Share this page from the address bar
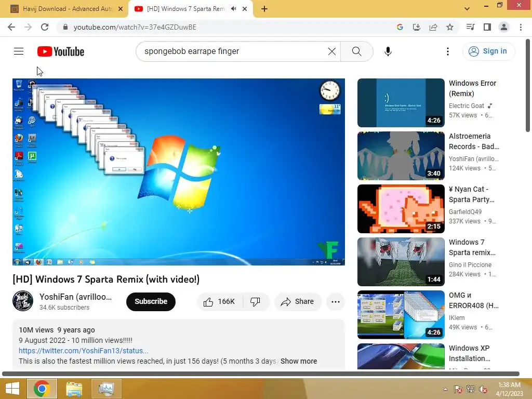 pos(433,27)
